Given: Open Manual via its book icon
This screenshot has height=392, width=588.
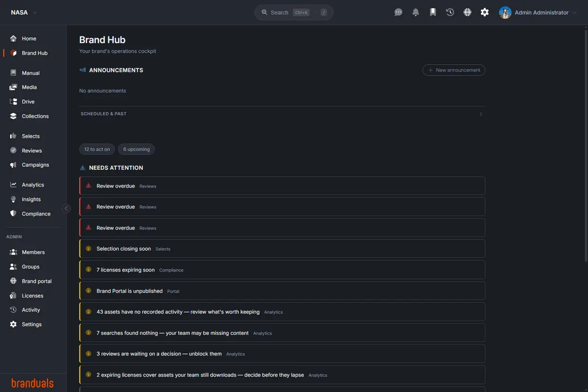Looking at the screenshot, I should pos(13,73).
